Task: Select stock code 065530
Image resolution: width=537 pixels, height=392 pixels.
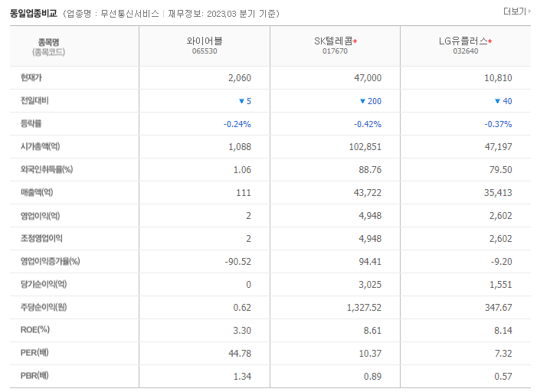Action: 205,51
